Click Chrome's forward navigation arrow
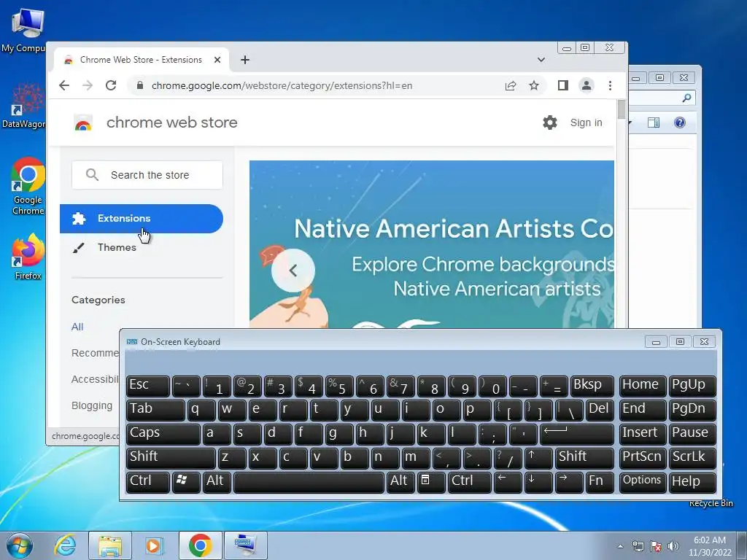This screenshot has width=747, height=560. (x=88, y=85)
